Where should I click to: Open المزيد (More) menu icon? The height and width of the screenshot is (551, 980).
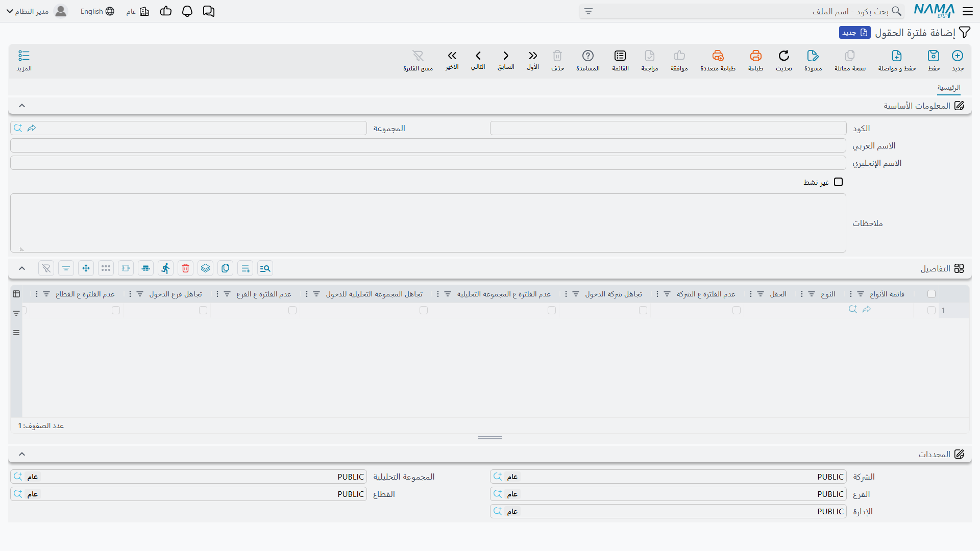(24, 56)
